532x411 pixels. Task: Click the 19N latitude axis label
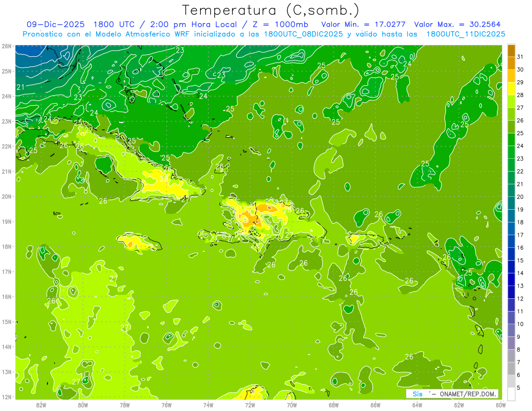coord(7,222)
